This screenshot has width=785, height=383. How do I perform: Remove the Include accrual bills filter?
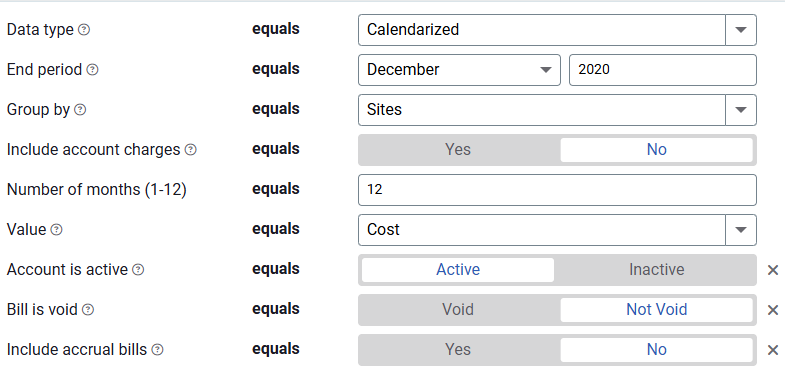pyautogui.click(x=773, y=350)
